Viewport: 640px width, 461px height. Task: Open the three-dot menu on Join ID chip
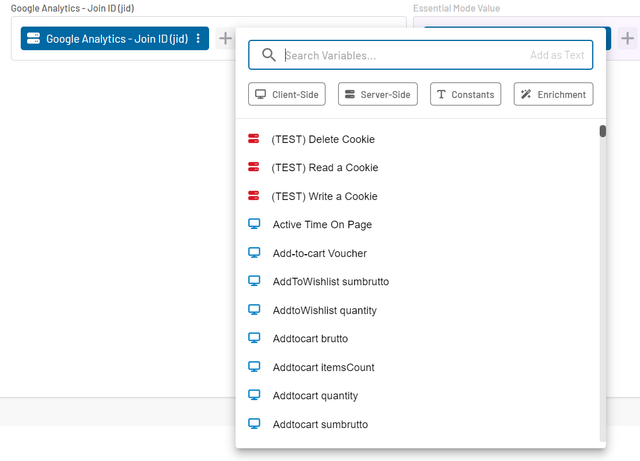[x=198, y=39]
